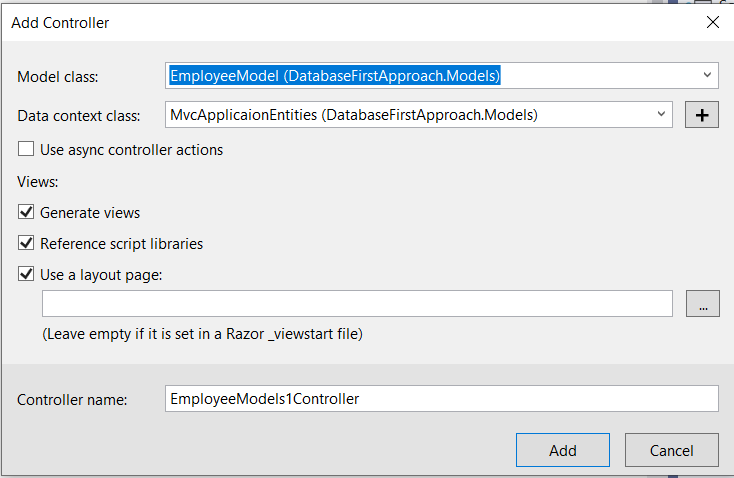Enable Use async controller actions checkbox

click(x=26, y=149)
